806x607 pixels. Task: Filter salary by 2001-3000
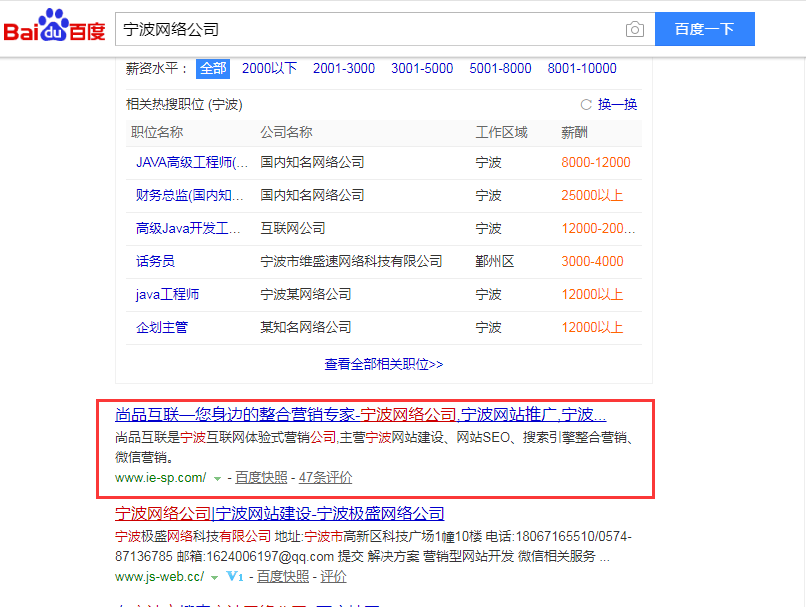point(344,68)
